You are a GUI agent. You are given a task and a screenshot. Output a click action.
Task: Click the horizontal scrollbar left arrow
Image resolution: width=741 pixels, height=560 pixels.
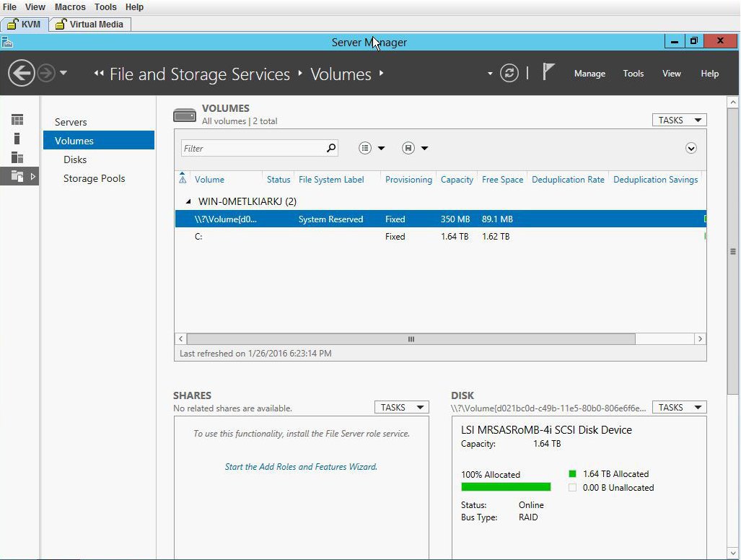180,339
